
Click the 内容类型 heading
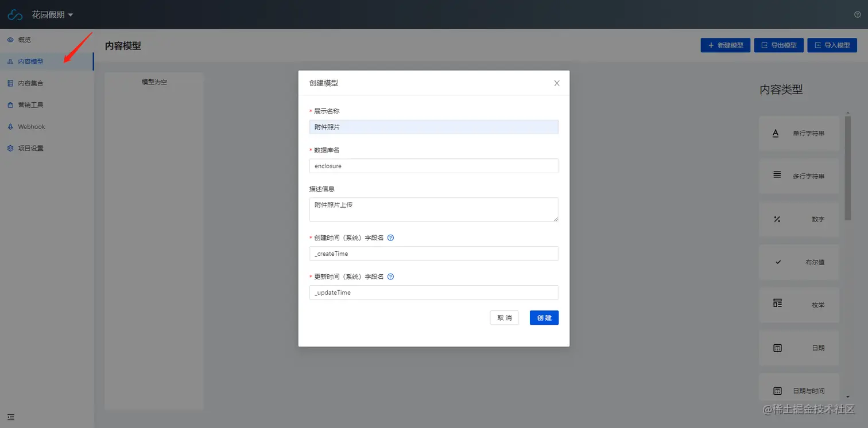pyautogui.click(x=781, y=90)
